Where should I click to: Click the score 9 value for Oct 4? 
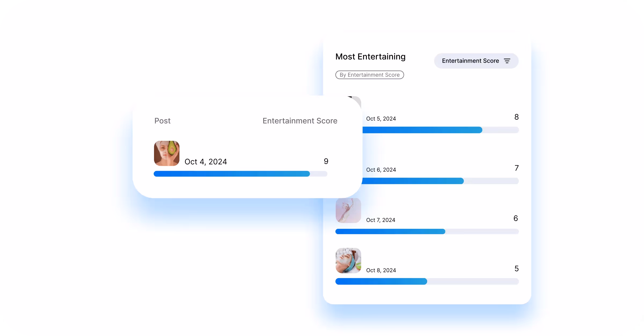[326, 161]
